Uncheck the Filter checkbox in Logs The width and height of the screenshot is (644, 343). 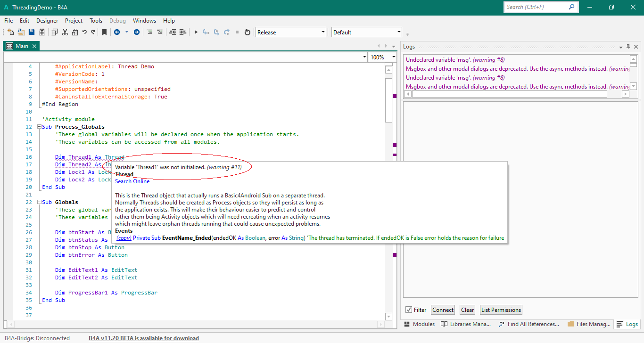409,310
